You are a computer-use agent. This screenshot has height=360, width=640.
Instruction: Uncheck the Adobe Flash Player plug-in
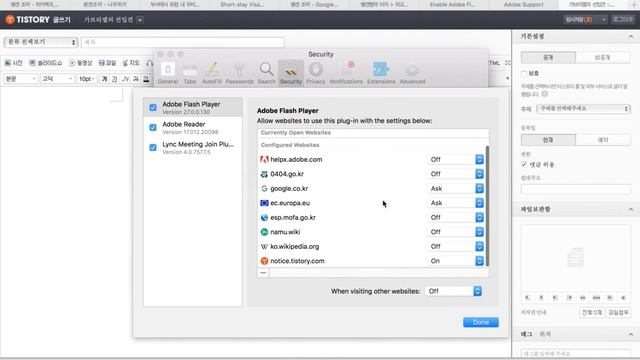tap(153, 107)
